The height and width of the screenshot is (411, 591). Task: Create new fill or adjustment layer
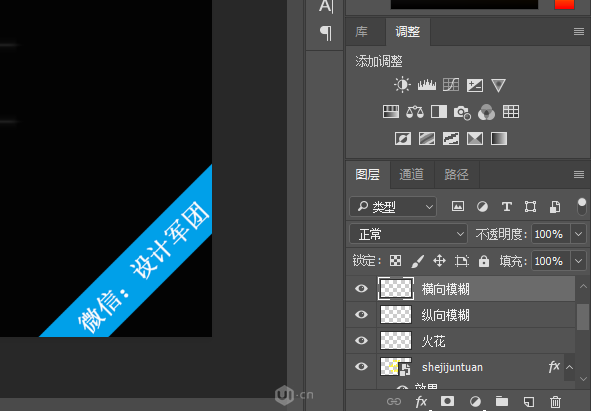(475, 401)
